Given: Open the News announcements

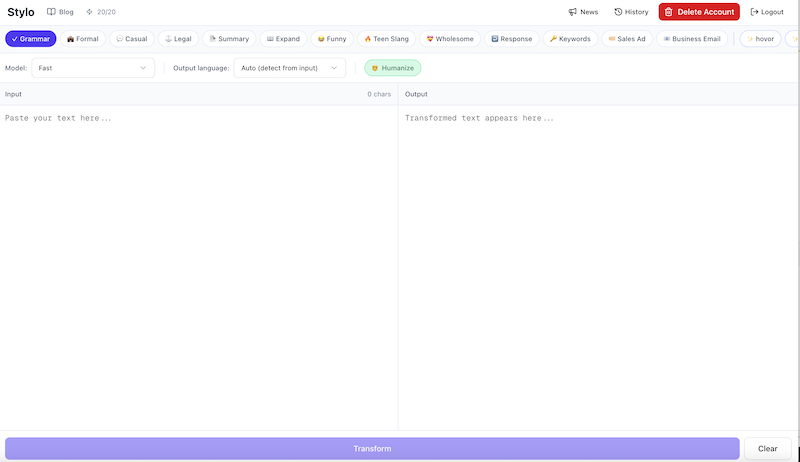Looking at the screenshot, I should pyautogui.click(x=583, y=12).
